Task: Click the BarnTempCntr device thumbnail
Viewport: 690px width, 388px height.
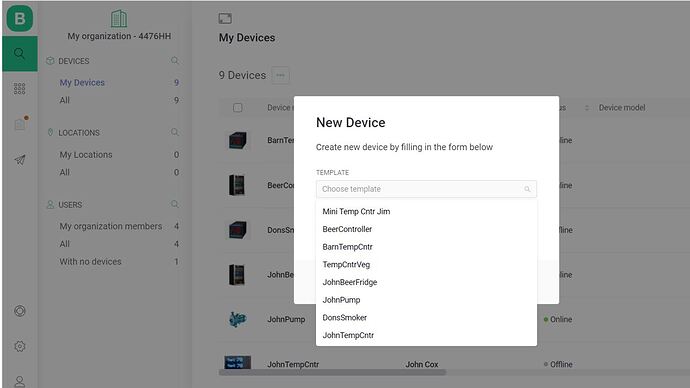Action: point(238,141)
